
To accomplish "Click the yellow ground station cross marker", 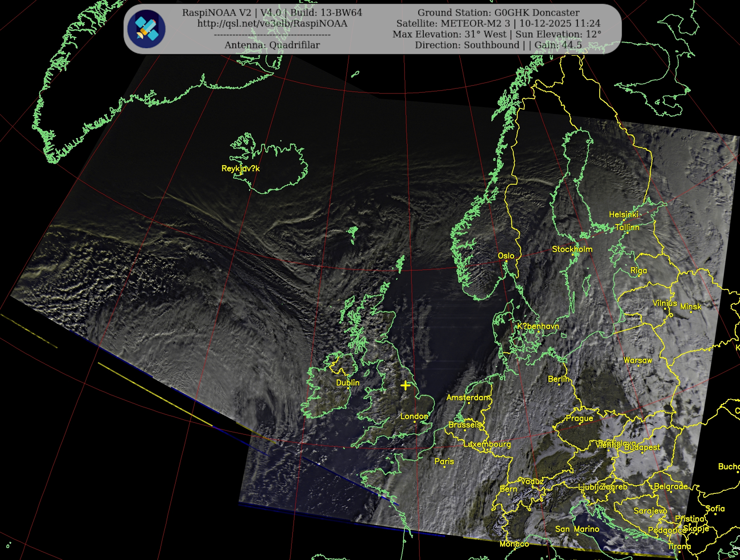I will (405, 386).
